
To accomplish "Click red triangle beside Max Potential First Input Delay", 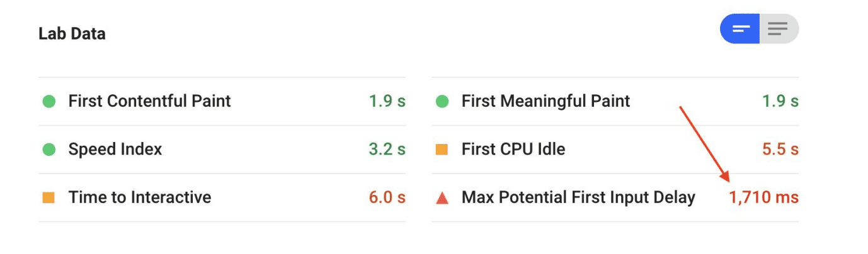I will [x=442, y=198].
